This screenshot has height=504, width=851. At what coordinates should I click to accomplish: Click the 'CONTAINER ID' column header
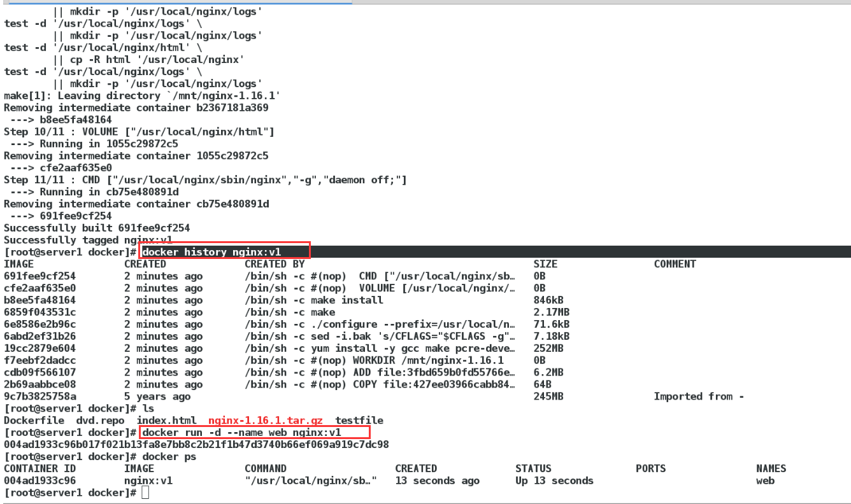[39, 469]
